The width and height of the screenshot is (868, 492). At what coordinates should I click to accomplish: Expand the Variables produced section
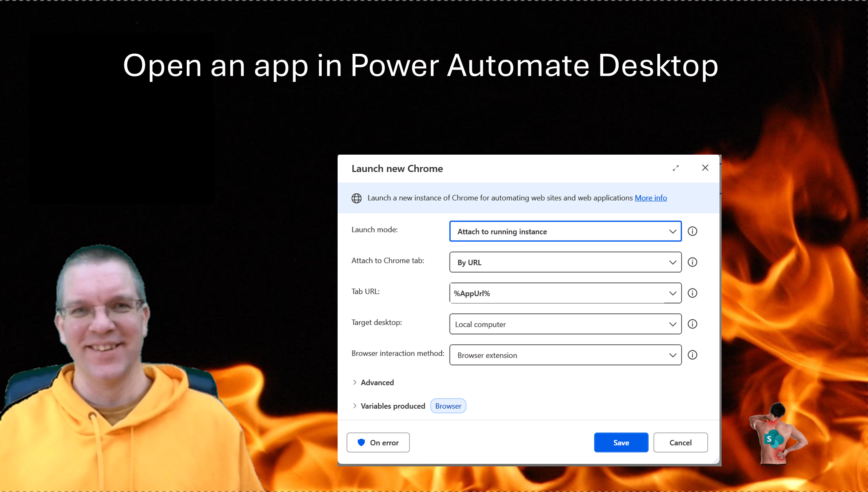[393, 406]
